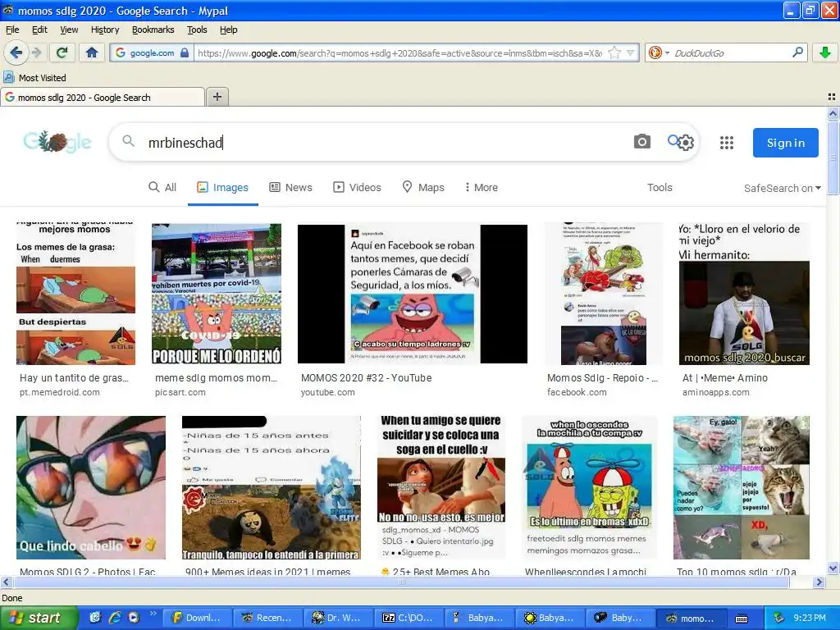Click the vertical scrollbar down arrow
The height and width of the screenshot is (630, 840).
click(833, 568)
